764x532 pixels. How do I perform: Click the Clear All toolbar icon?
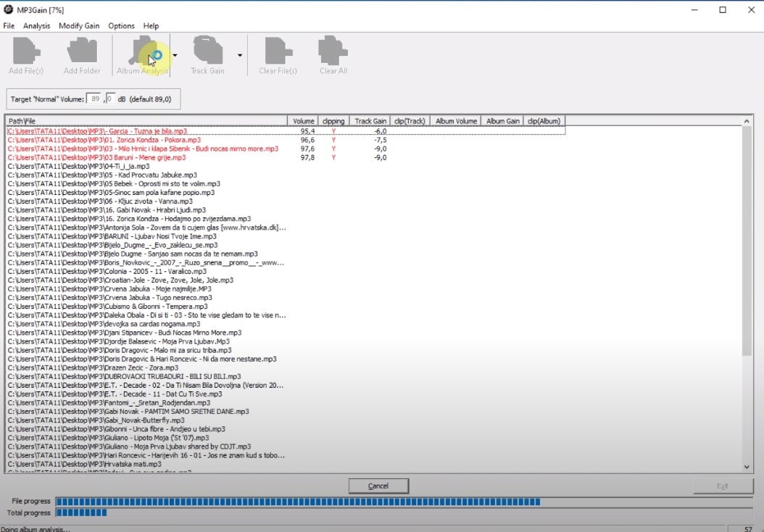[333, 51]
